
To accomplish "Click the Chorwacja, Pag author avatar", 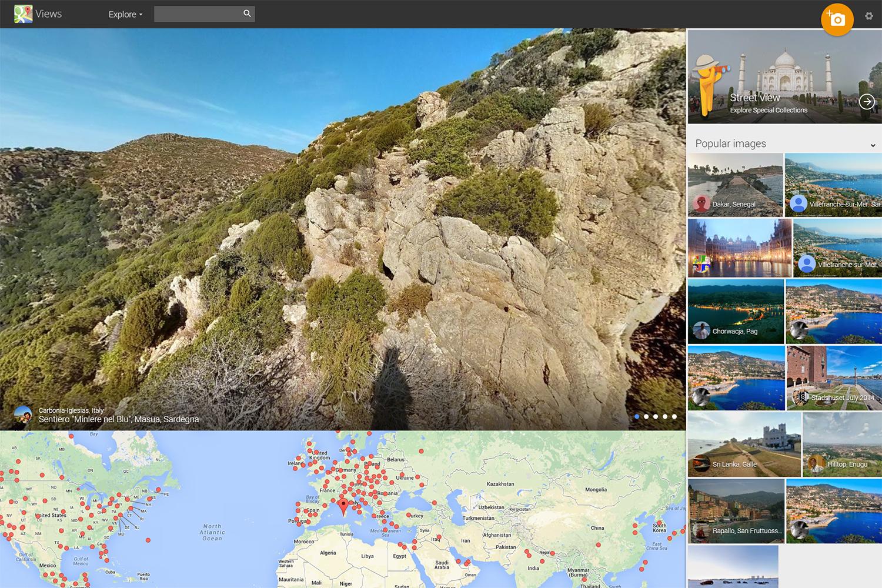I will 701,330.
